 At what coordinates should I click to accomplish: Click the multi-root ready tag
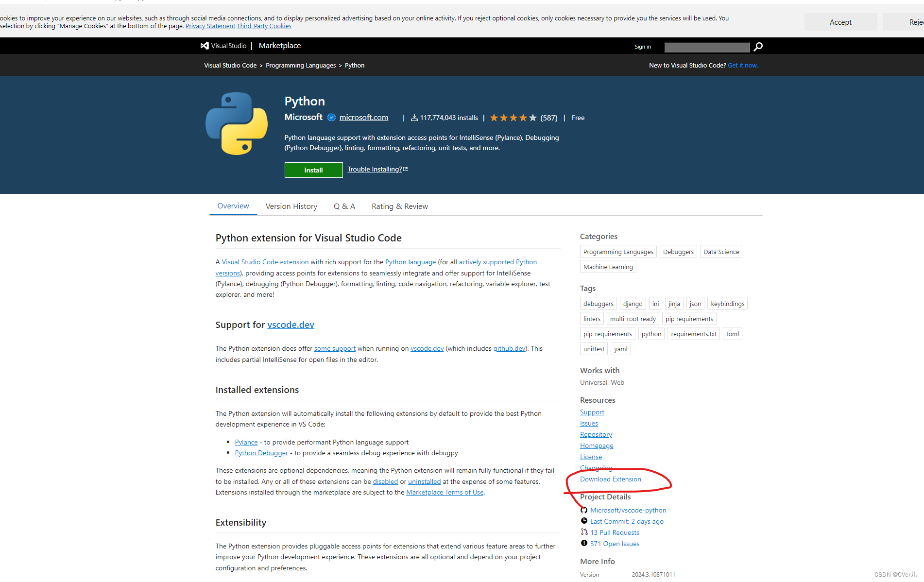tap(633, 319)
